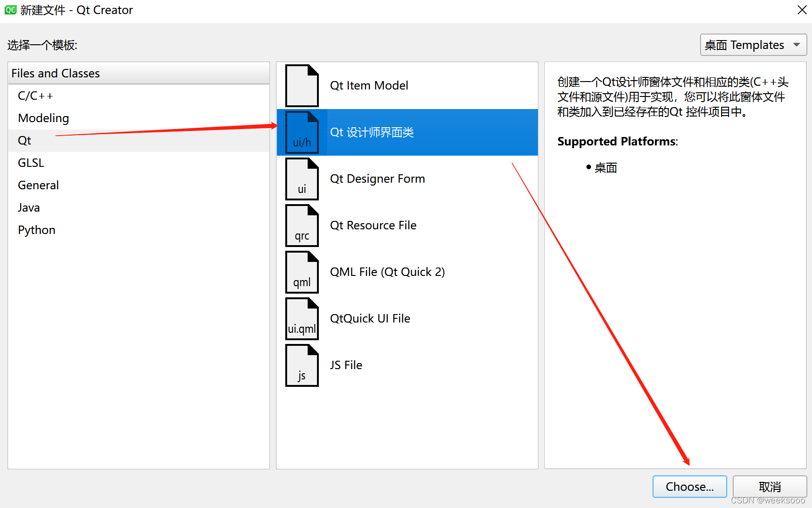The image size is (812, 508).
Task: Click the qrc resource file icon
Action: tap(302, 226)
